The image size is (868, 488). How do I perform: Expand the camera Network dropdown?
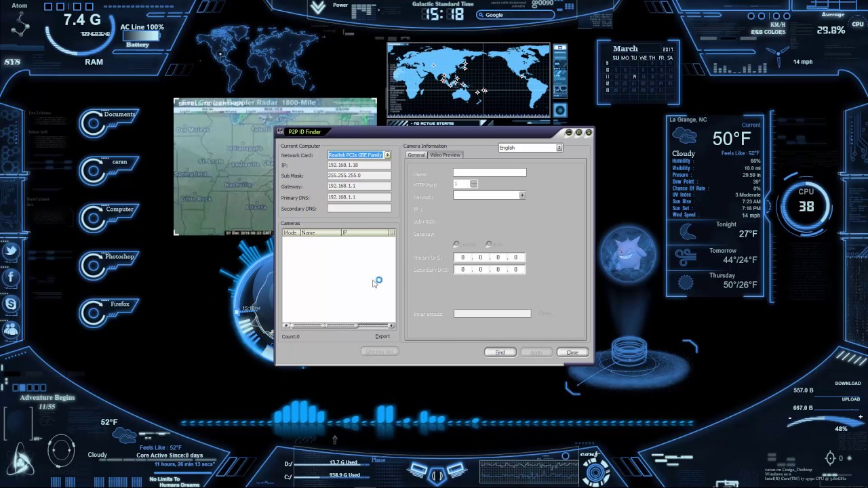(x=522, y=195)
